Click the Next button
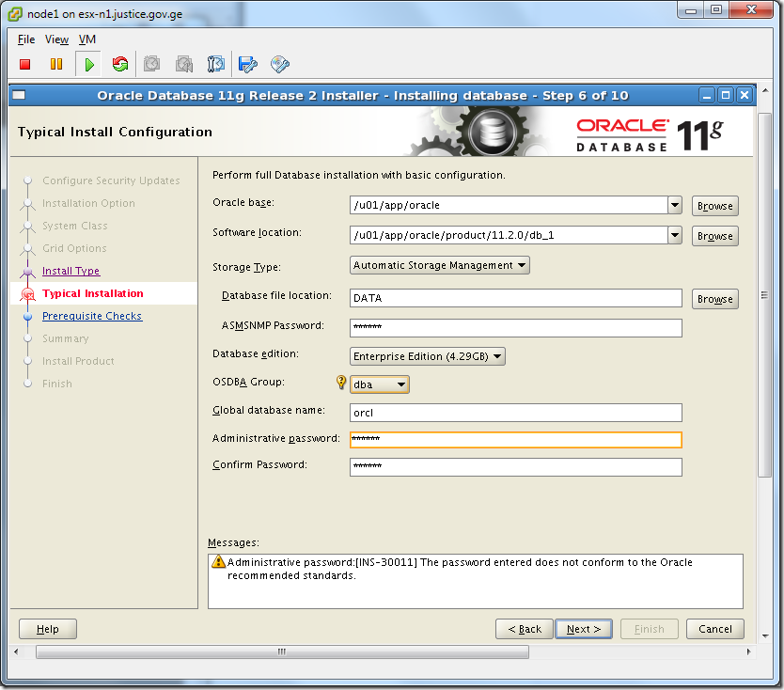Viewport: 784px width, 690px height. [x=583, y=629]
